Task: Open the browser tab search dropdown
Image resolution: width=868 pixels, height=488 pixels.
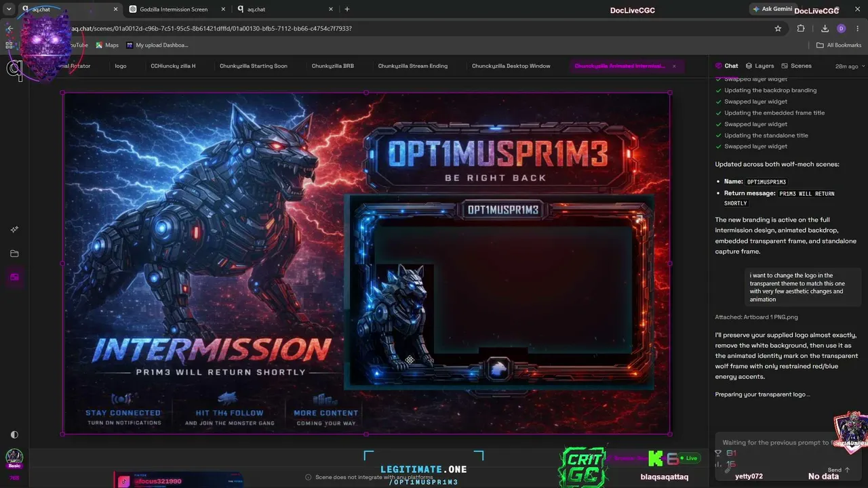Action: (x=9, y=9)
